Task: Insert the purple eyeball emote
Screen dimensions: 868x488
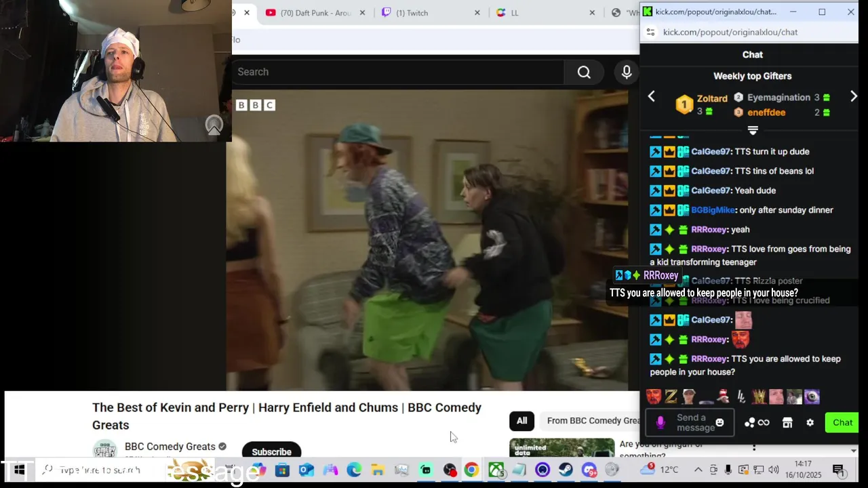Action: (812, 396)
